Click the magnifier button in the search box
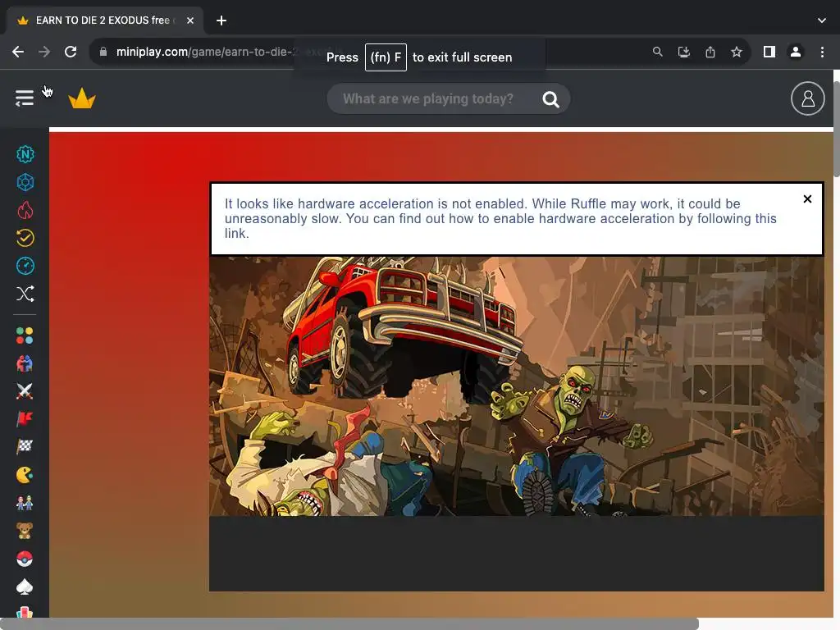 tap(550, 99)
